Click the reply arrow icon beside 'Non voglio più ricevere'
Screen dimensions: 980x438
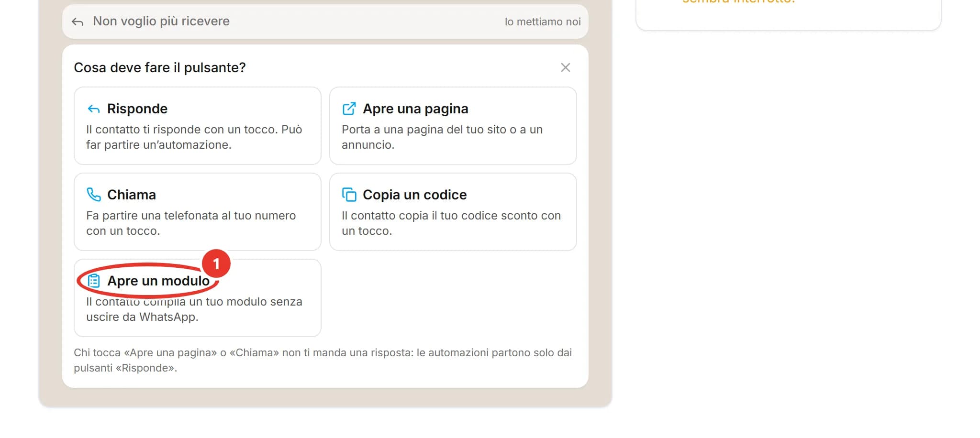pos(78,22)
